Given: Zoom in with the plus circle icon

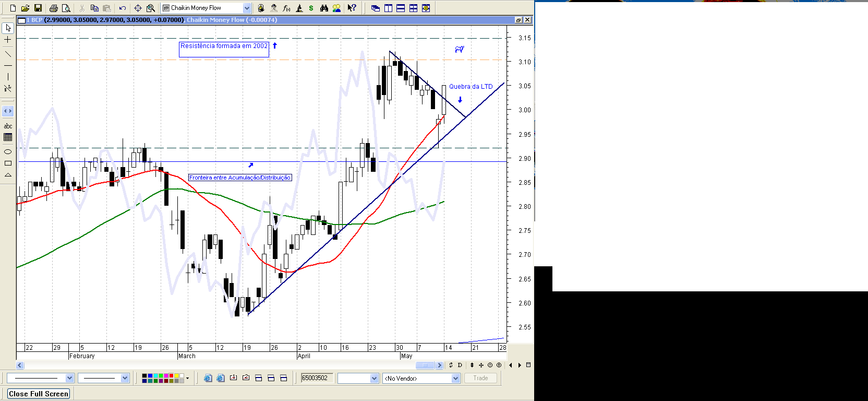Looking at the screenshot, I should 499,365.
